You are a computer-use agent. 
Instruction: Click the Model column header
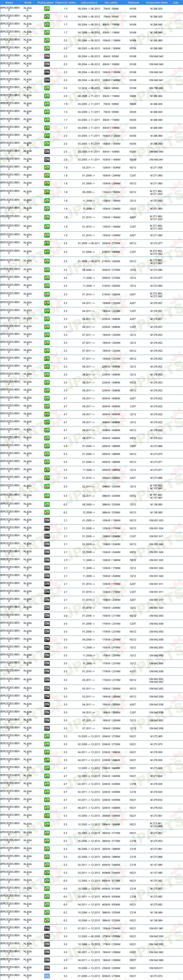coord(28,2)
